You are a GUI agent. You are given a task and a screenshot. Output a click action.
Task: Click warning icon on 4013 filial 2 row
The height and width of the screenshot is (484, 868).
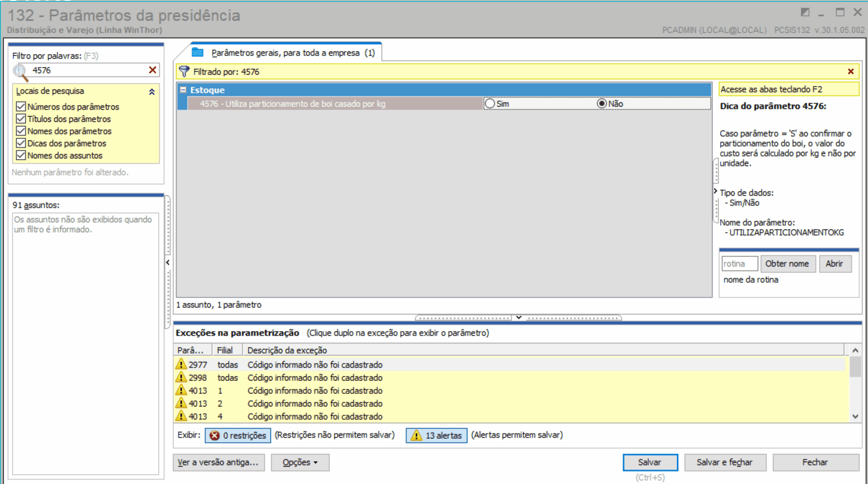pos(181,403)
